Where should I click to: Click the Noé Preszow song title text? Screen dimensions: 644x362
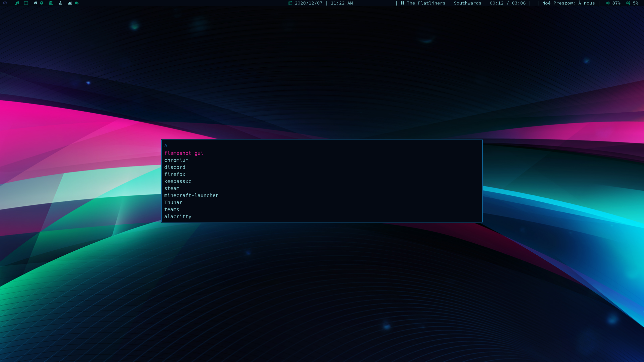[x=568, y=3]
